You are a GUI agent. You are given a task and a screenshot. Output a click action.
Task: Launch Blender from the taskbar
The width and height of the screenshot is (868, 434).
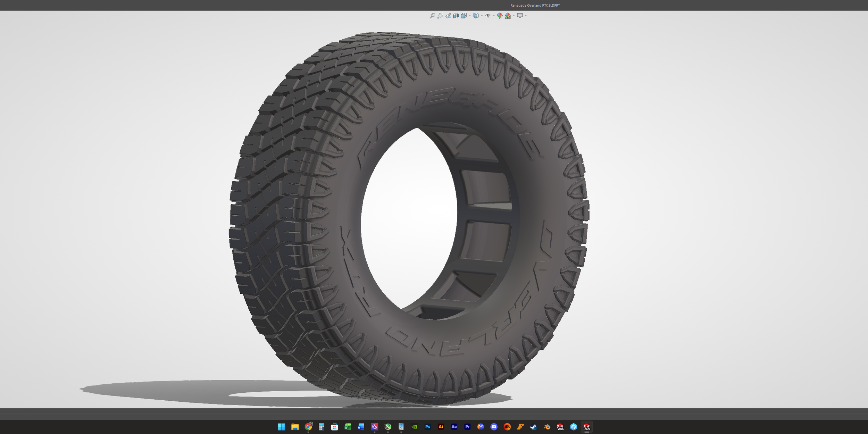pyautogui.click(x=547, y=427)
